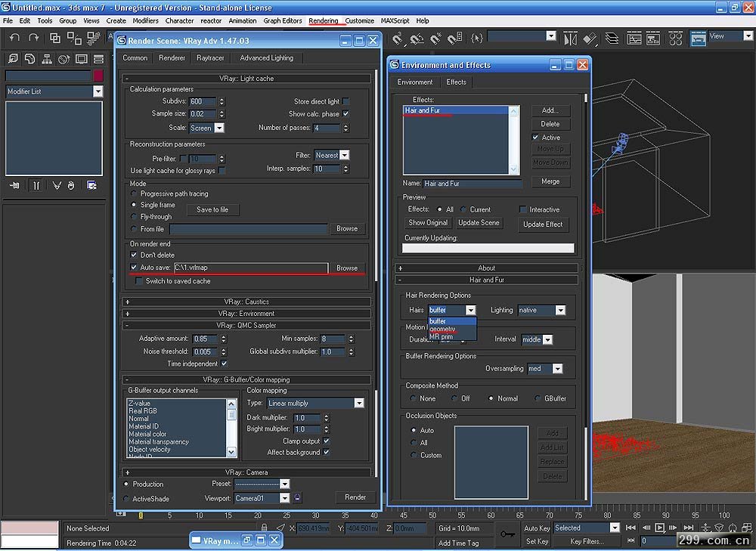Click the Merge button in Effects

click(x=550, y=181)
